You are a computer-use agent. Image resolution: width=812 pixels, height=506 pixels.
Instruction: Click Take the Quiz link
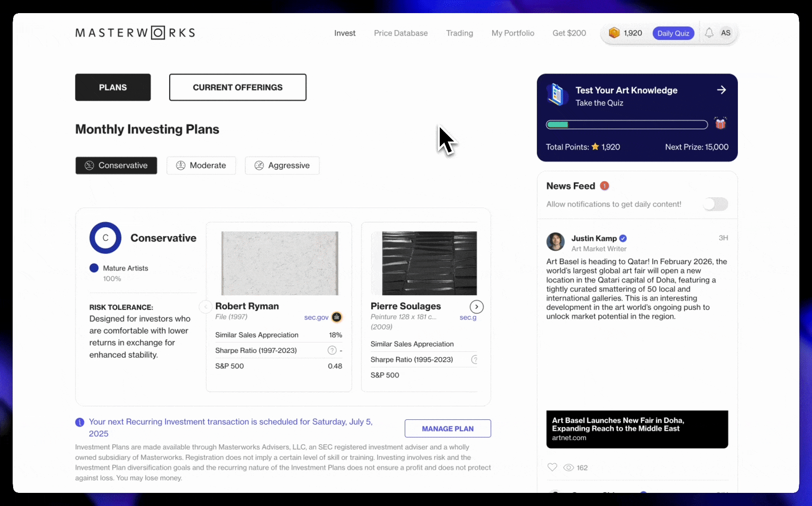599,103
